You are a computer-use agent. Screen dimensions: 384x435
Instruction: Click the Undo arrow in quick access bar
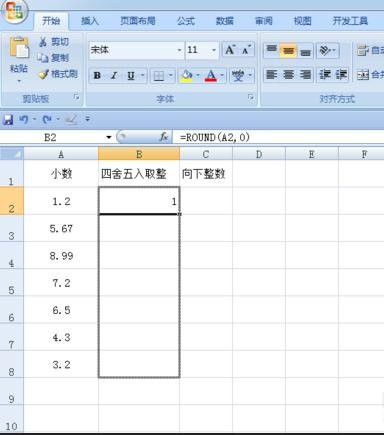(23, 119)
